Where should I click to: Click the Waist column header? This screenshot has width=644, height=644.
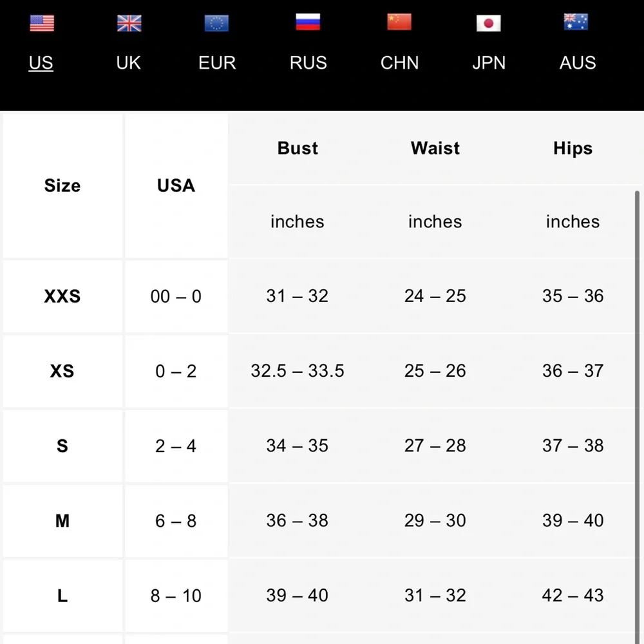tap(435, 148)
